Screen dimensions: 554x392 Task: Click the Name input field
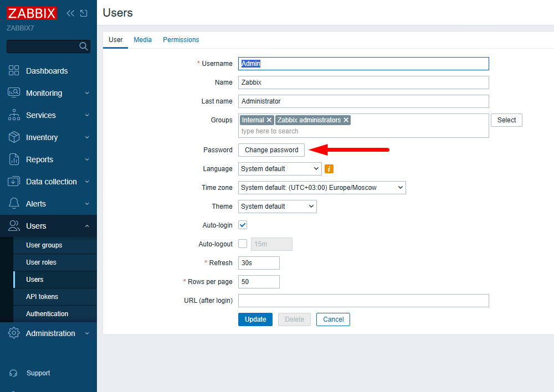pyautogui.click(x=363, y=82)
